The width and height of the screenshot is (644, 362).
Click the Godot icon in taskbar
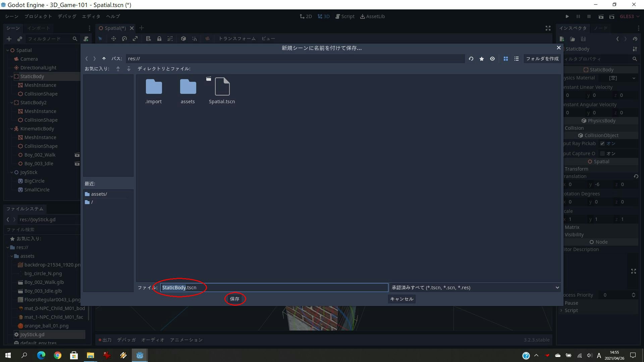(140, 355)
